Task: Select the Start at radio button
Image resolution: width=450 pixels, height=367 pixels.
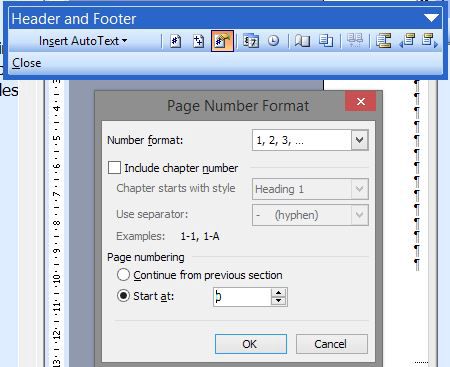Action: (123, 296)
